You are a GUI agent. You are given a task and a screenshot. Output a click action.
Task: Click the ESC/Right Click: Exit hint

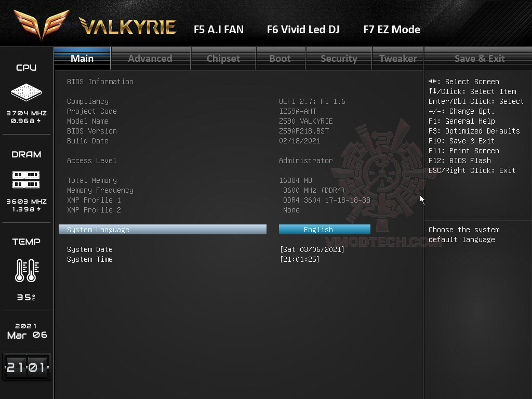(472, 170)
